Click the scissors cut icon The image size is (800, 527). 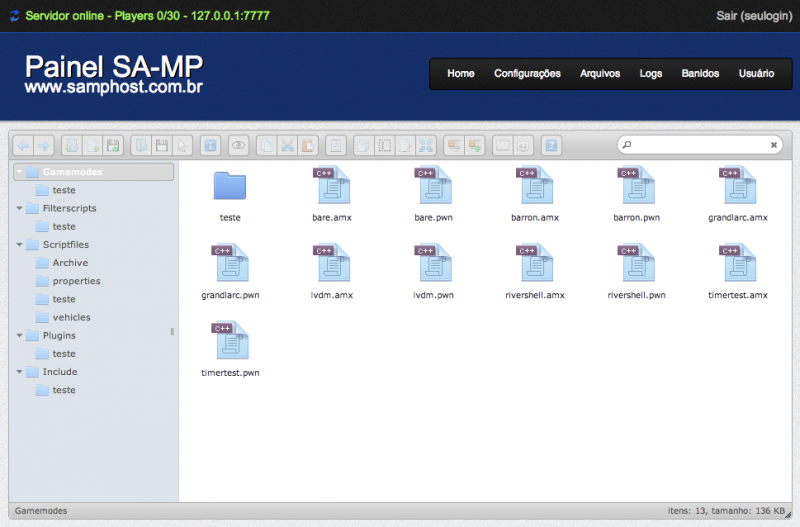(x=287, y=146)
